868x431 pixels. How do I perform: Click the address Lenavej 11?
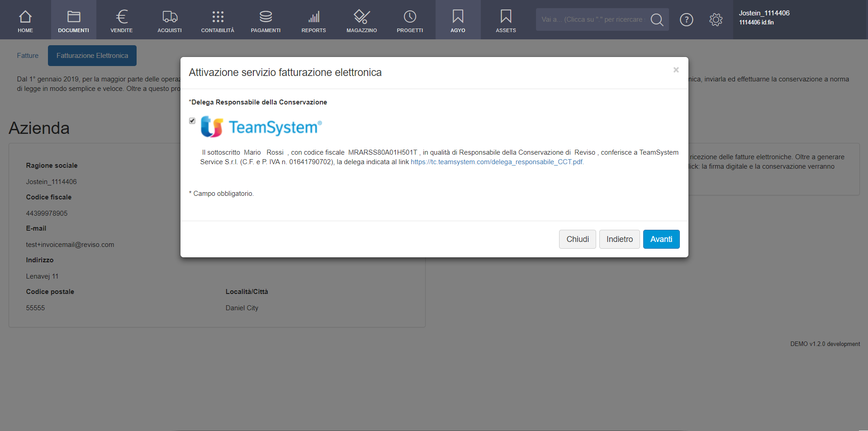[x=42, y=276]
